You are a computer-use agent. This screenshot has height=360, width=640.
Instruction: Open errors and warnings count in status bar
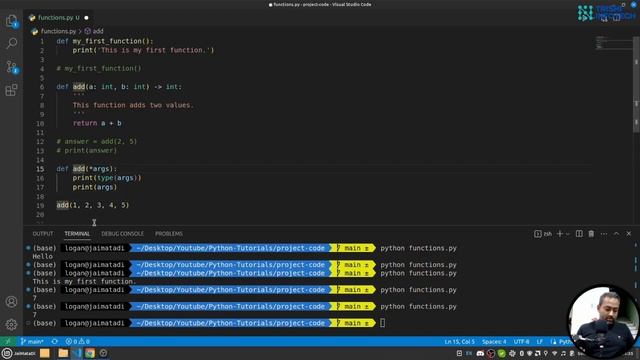78,341
